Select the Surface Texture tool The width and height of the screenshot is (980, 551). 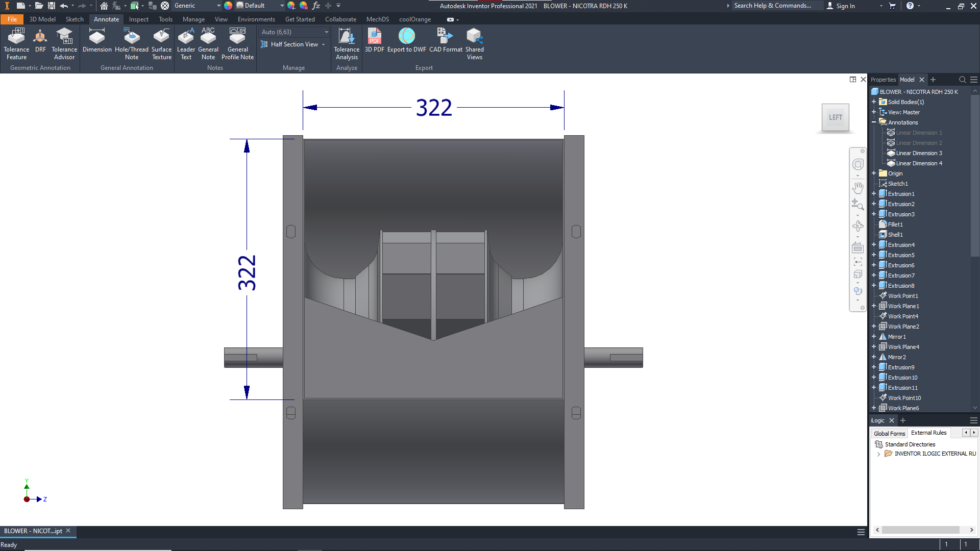click(x=161, y=43)
